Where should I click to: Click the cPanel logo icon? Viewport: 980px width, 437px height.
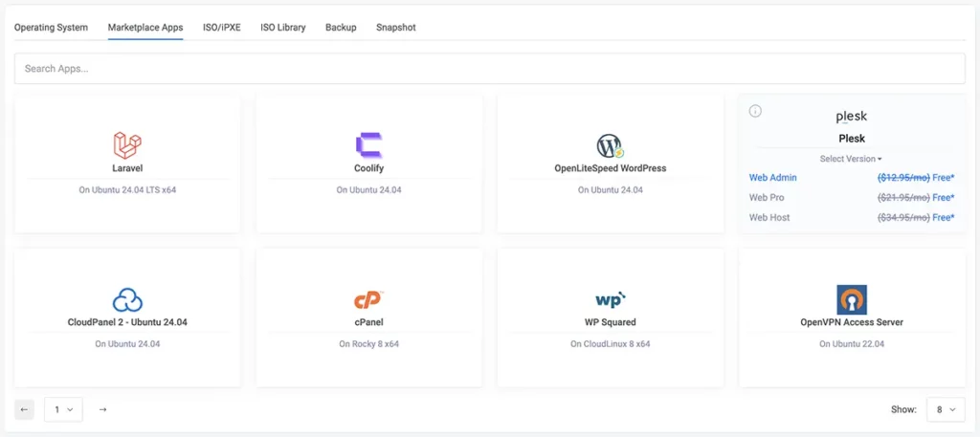pyautogui.click(x=368, y=299)
